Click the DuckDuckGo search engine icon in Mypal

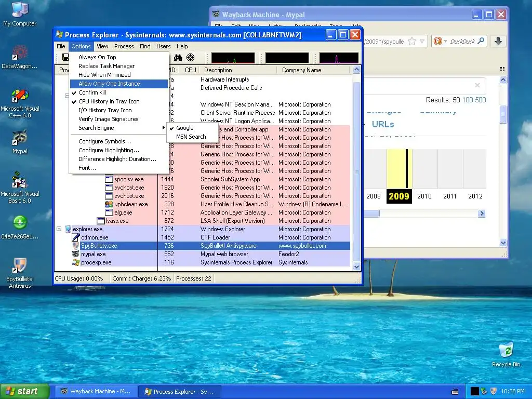tap(437, 42)
